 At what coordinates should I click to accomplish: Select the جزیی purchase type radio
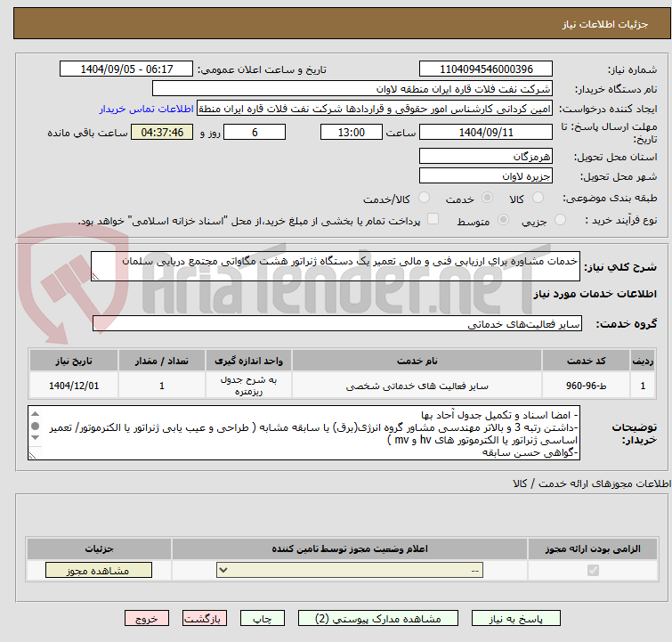click(560, 220)
